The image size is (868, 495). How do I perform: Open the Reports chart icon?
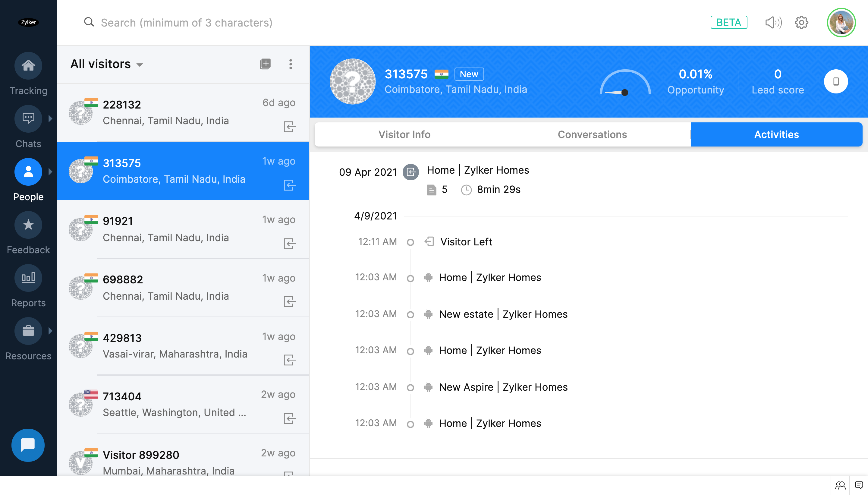pos(28,277)
